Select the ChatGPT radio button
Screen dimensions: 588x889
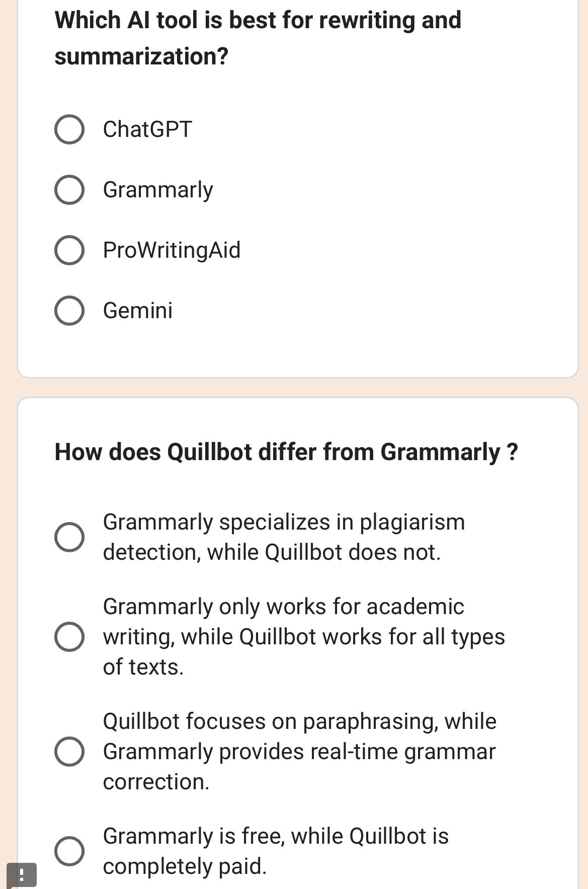coord(70,129)
